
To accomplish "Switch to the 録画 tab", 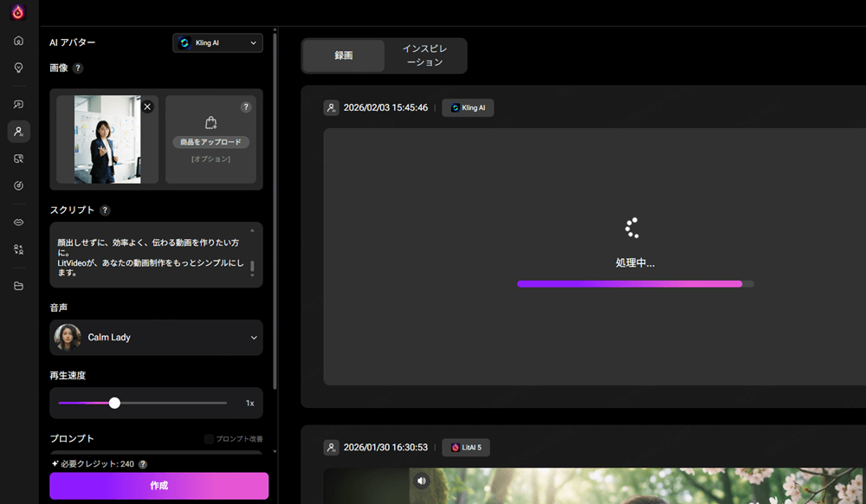I will pyautogui.click(x=343, y=55).
